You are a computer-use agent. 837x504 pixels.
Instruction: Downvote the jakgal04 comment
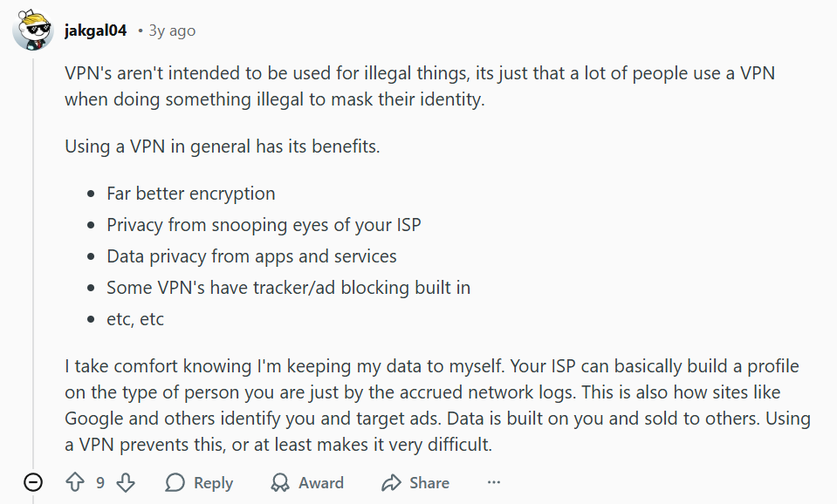pyautogui.click(x=126, y=482)
